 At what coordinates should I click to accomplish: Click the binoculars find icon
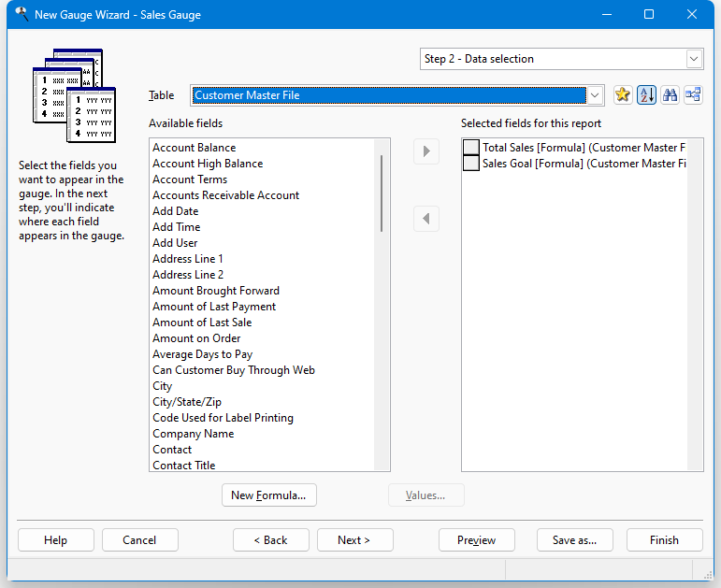tap(670, 95)
